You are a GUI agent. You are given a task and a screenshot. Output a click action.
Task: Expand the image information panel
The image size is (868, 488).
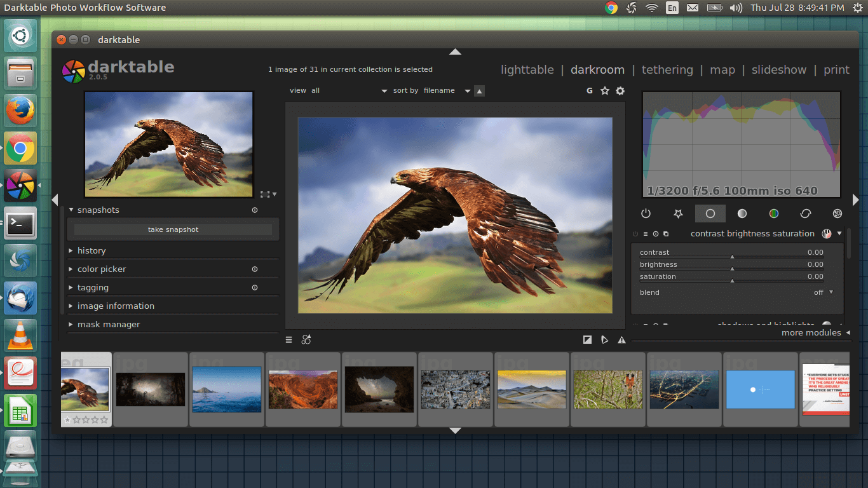tap(116, 306)
